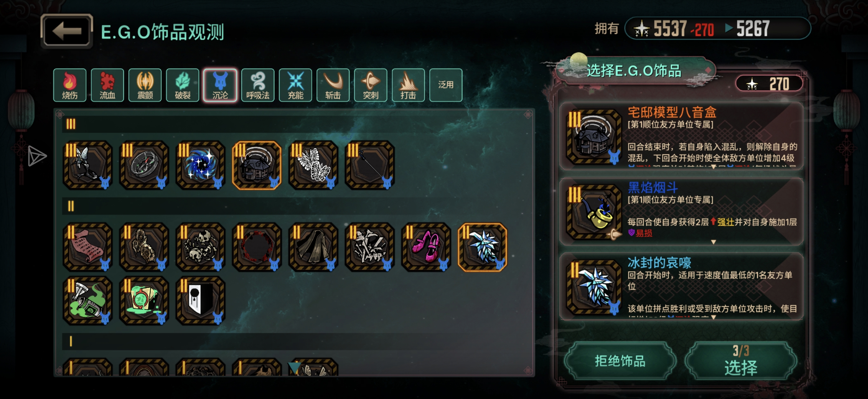Expand 黑焰烟斗 description arrow
Screen dimensions: 868x399
713,242
